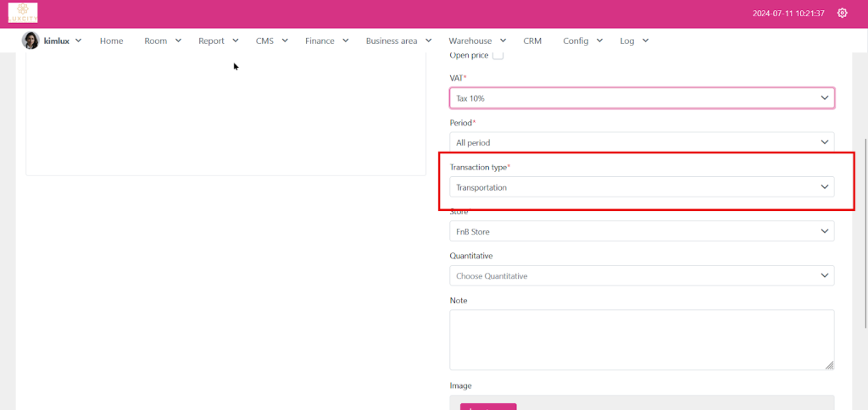Open the VAT dropdown showing Tax 10%
Screen dimensions: 868x410
(641, 98)
